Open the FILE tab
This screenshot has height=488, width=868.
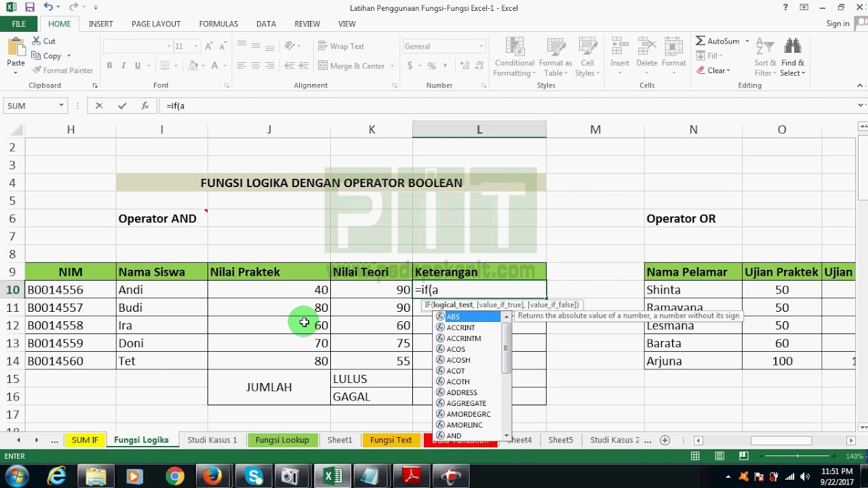tap(19, 24)
